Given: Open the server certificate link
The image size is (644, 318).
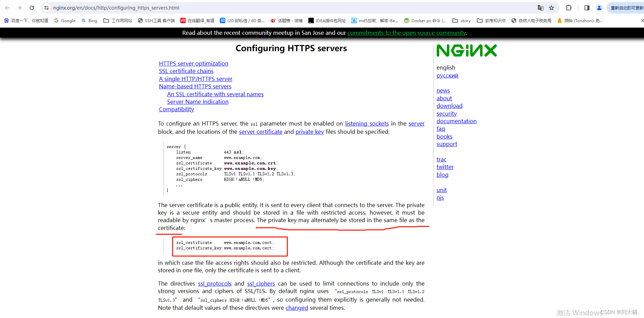Looking at the screenshot, I should pyautogui.click(x=261, y=132).
